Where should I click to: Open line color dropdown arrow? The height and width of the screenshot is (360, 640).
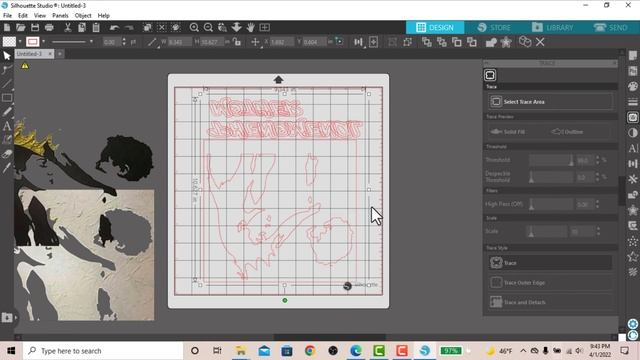(43, 42)
